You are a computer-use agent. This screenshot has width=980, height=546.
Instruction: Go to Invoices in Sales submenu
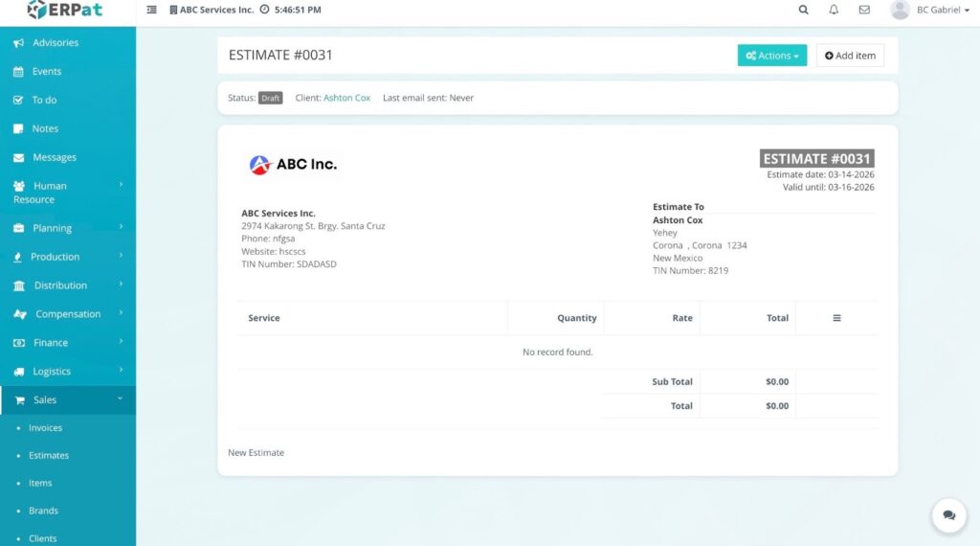pyautogui.click(x=45, y=428)
